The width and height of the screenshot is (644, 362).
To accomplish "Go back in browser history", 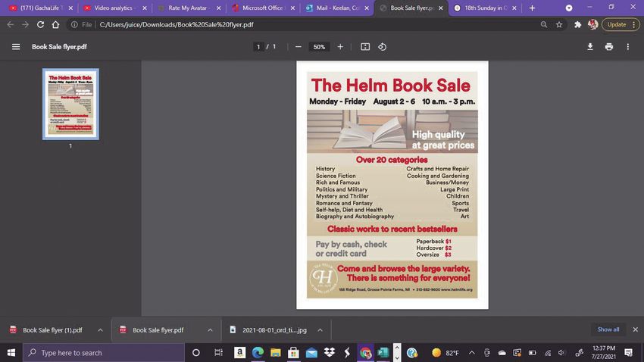I will 11,25.
